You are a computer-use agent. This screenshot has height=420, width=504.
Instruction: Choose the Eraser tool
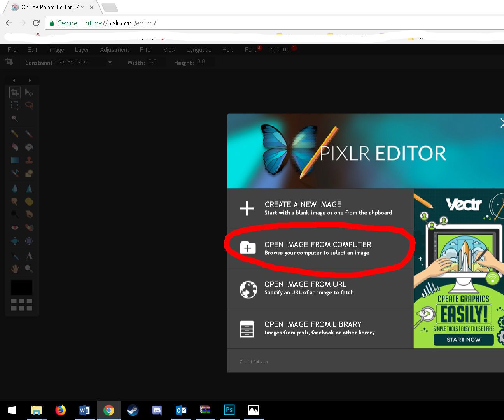point(15,147)
